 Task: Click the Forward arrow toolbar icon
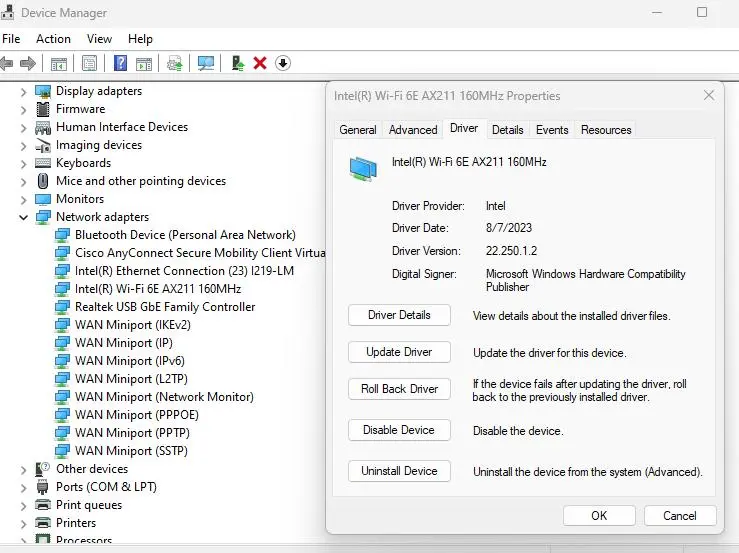[x=28, y=63]
